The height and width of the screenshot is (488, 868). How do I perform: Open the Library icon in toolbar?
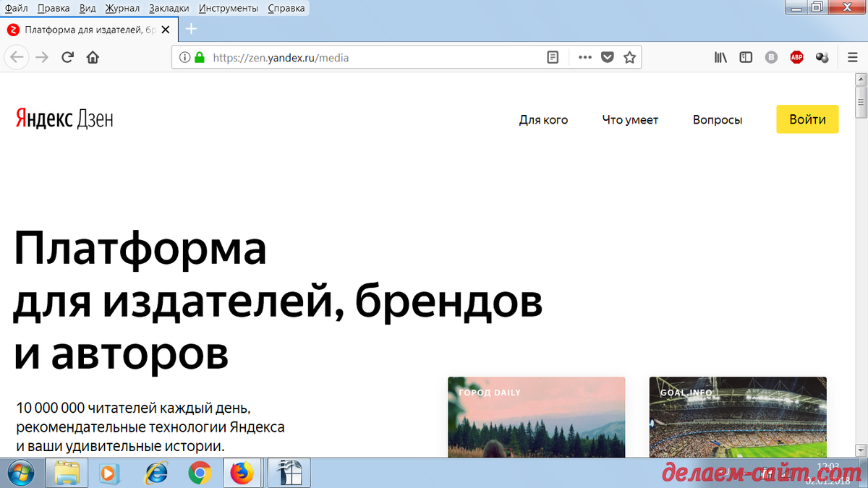click(720, 58)
